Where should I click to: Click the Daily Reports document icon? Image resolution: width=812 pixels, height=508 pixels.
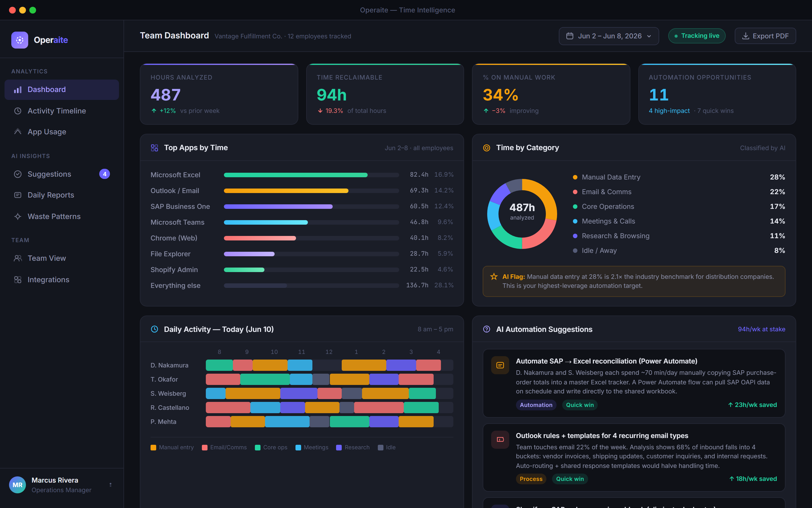(18, 195)
